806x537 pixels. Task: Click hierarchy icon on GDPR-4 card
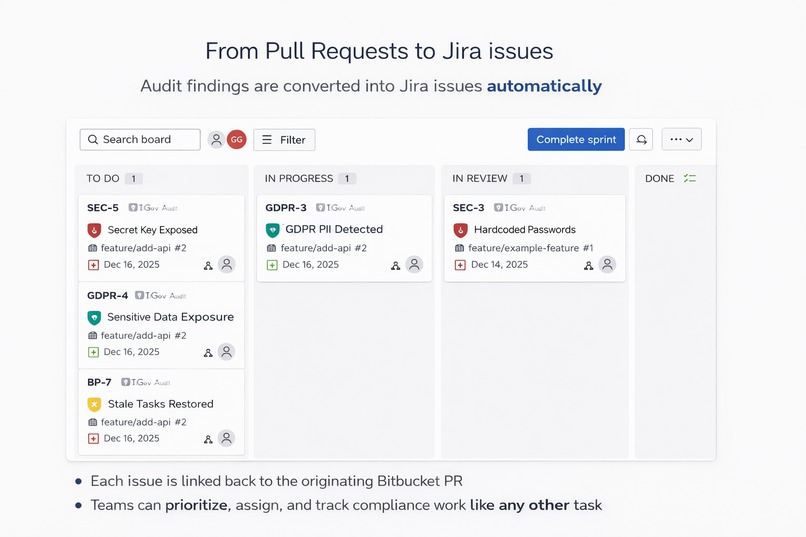208,353
